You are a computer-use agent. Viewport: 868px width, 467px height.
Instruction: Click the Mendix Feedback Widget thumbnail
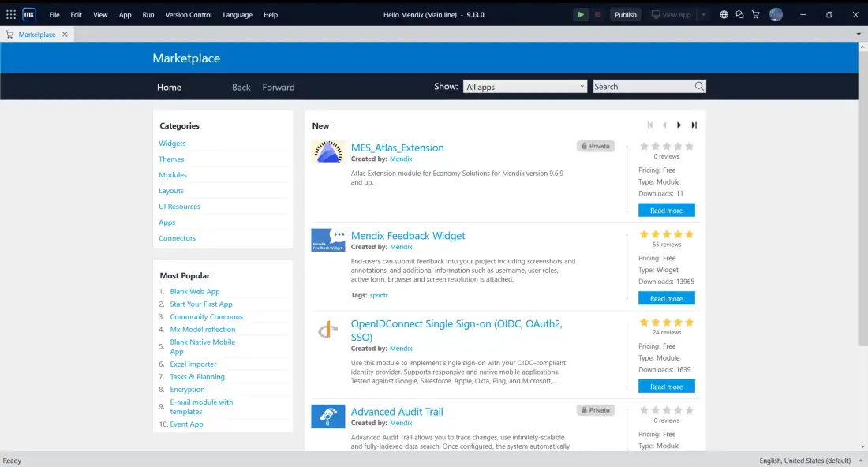point(328,240)
